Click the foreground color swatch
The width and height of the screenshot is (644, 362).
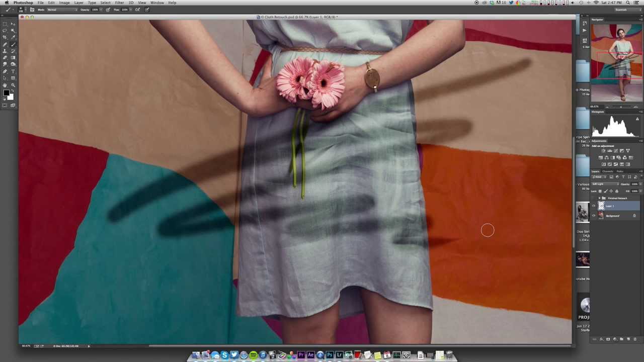coord(6,93)
